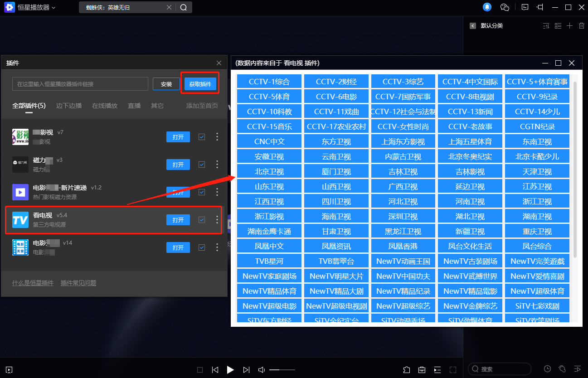Click the 添加至首页 link

(202, 106)
